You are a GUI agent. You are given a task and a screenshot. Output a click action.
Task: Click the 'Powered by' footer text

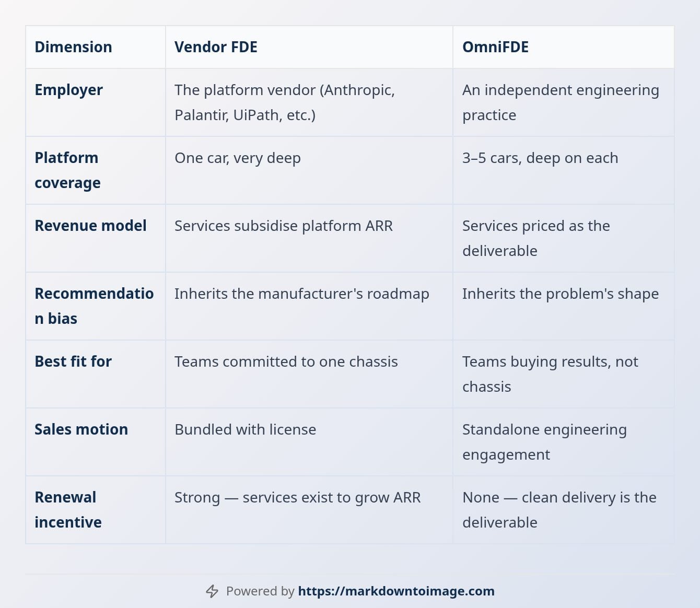click(260, 591)
